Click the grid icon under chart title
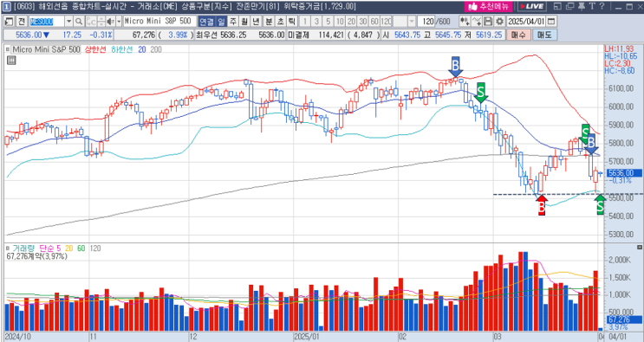 11,61
